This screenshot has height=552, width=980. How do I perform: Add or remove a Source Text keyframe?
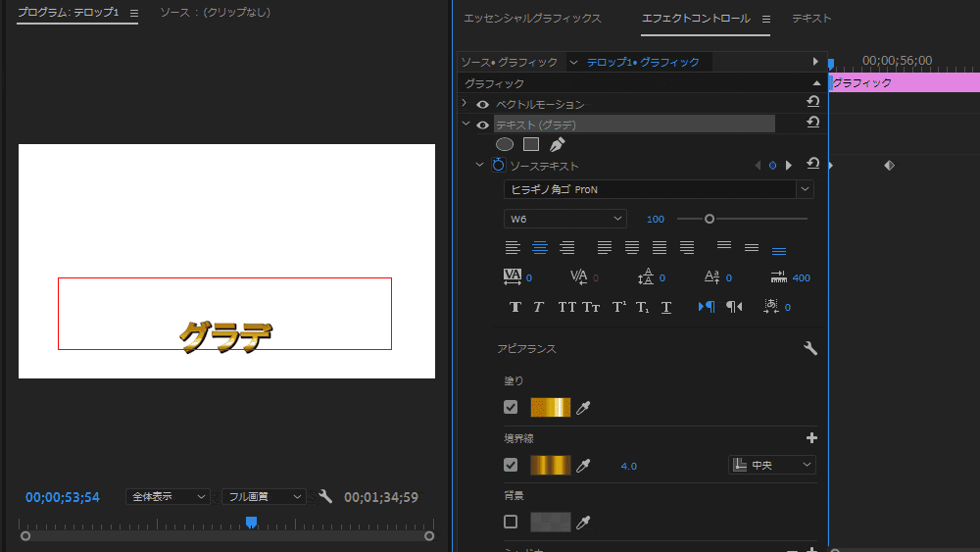click(772, 166)
